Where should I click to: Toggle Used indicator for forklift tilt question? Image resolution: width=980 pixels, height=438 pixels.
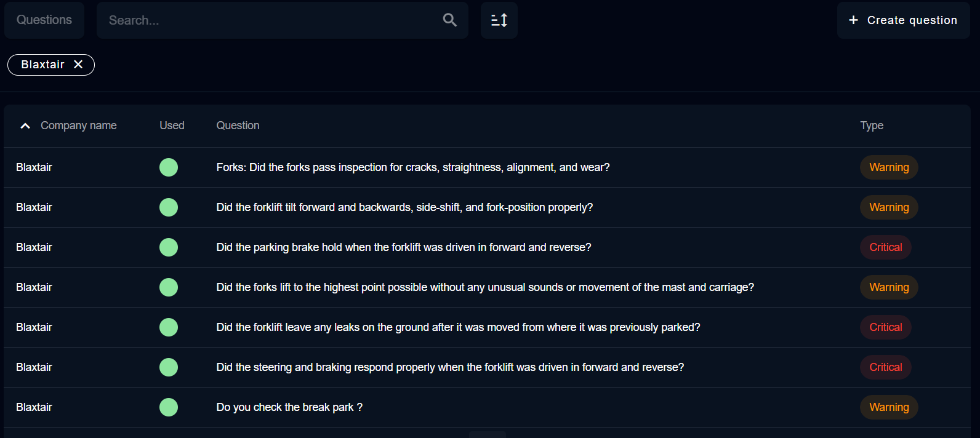point(169,207)
